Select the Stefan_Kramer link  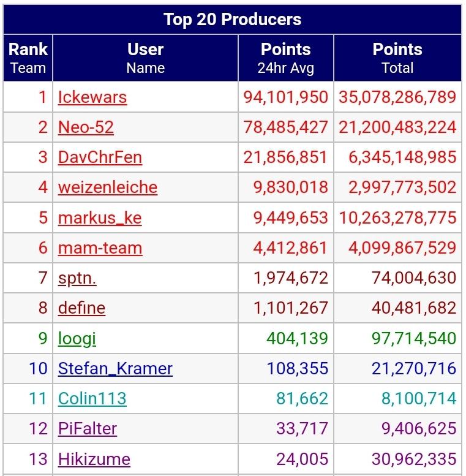[115, 369]
